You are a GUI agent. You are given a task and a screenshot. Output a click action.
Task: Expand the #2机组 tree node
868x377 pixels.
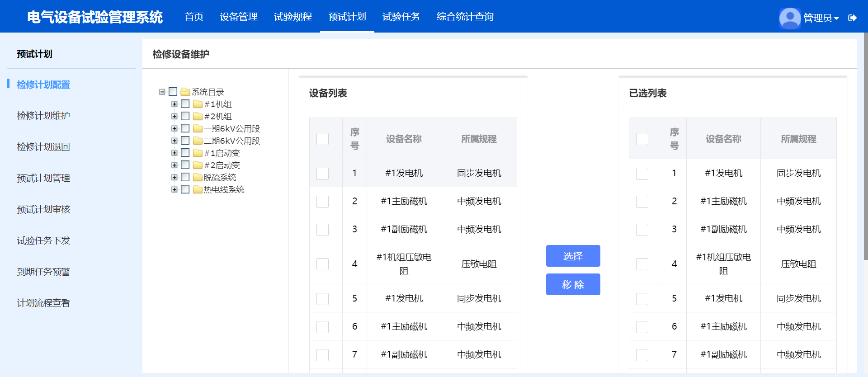coord(174,116)
